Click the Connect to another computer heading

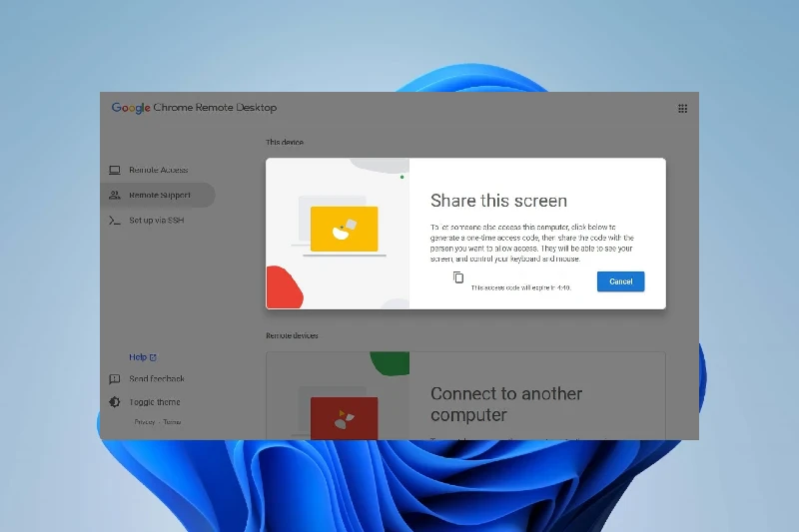[x=506, y=404]
